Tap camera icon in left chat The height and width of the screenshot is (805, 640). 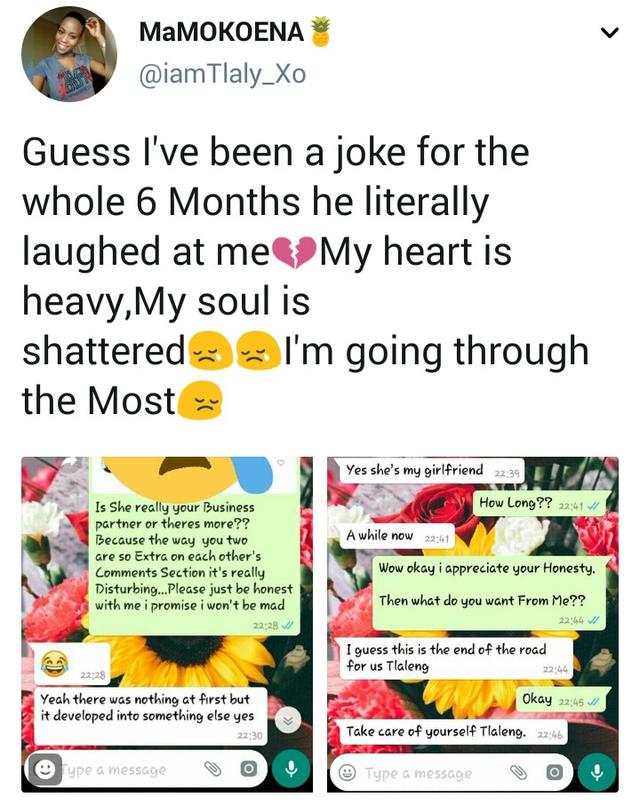[x=248, y=770]
